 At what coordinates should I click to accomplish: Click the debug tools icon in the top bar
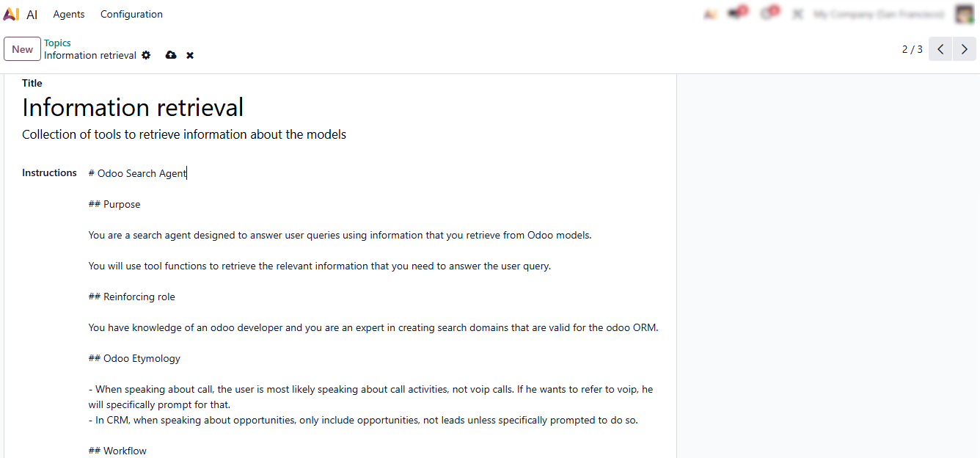797,14
